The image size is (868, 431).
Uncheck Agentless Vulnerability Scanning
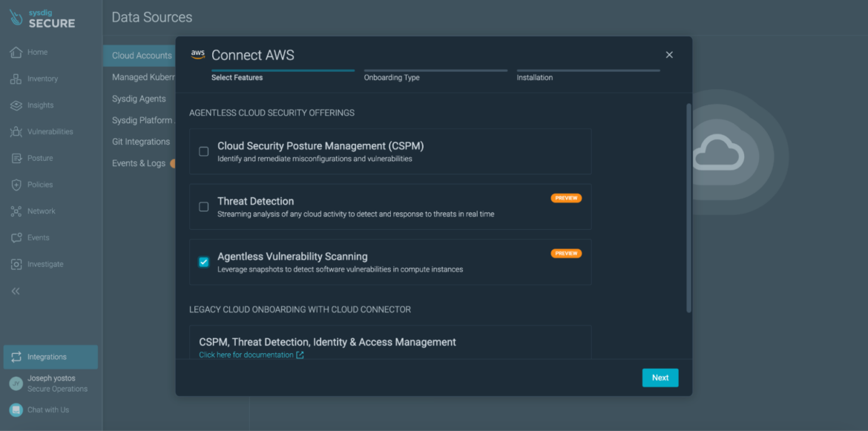(x=203, y=262)
